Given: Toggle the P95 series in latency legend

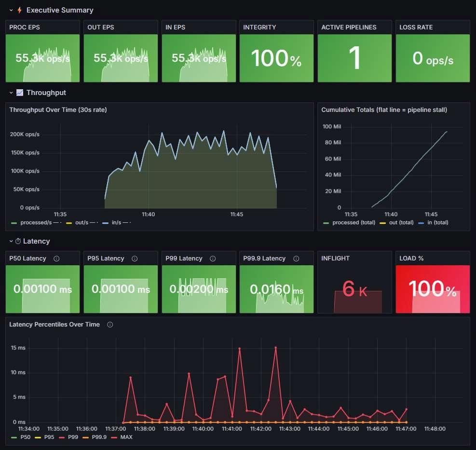Looking at the screenshot, I should (49, 437).
